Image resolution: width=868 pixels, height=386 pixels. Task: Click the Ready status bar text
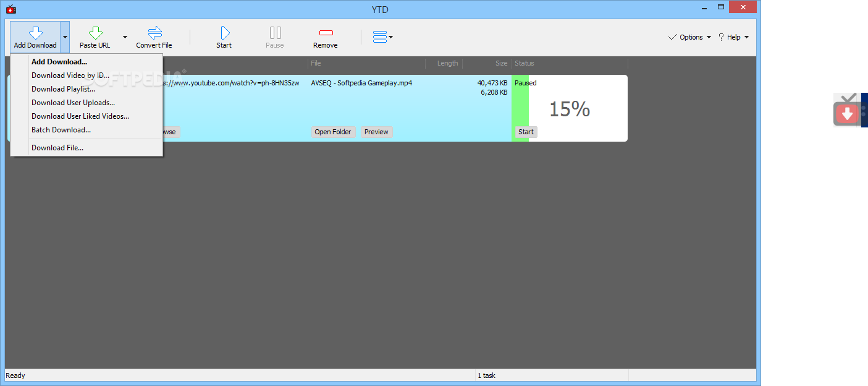click(15, 375)
